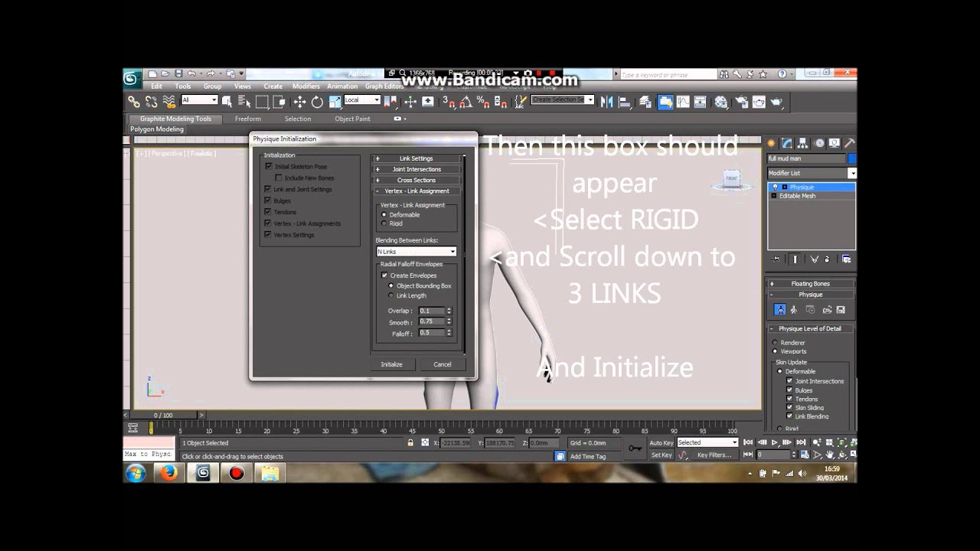Image resolution: width=980 pixels, height=551 pixels.
Task: Toggle the Angle Snap icon
Action: point(466,102)
